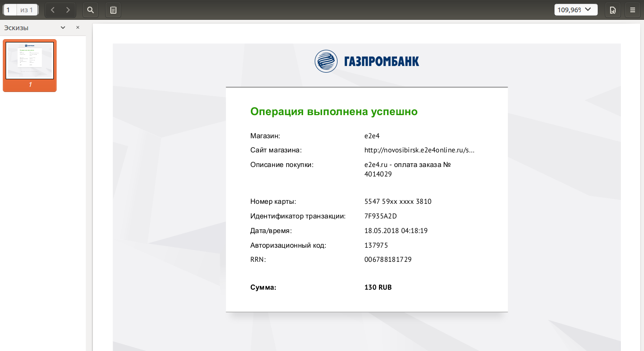Click the Дата/время: label
644x351 pixels.
(271, 231)
